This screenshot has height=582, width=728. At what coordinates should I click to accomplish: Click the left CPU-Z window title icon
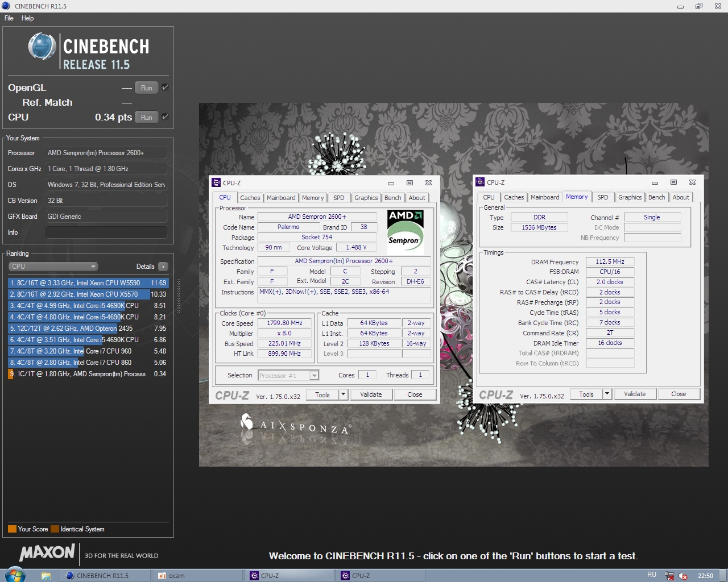click(x=216, y=182)
